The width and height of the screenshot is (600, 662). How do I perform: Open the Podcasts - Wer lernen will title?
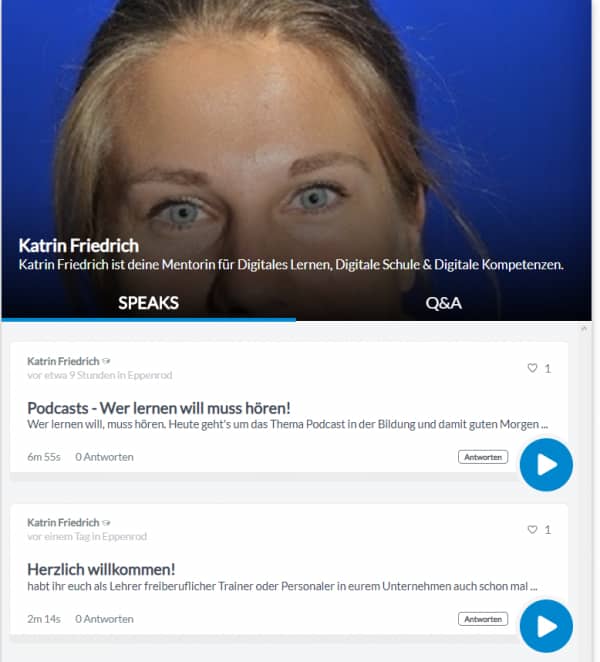[x=159, y=408]
